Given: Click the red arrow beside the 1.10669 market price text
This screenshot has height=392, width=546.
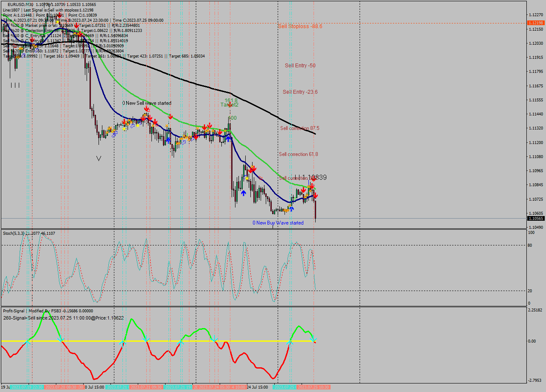Looking at the screenshot, I should click(76, 26).
